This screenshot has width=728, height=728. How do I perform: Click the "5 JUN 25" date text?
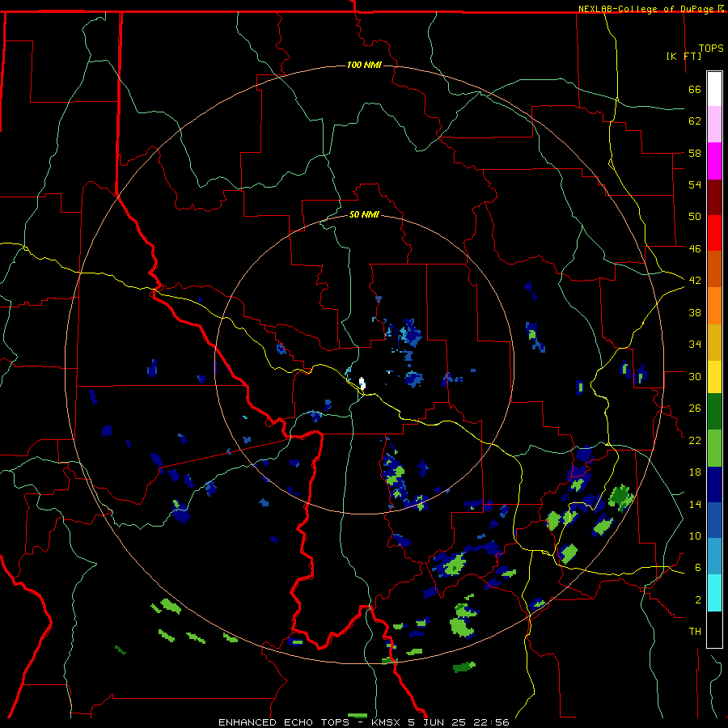click(436, 722)
